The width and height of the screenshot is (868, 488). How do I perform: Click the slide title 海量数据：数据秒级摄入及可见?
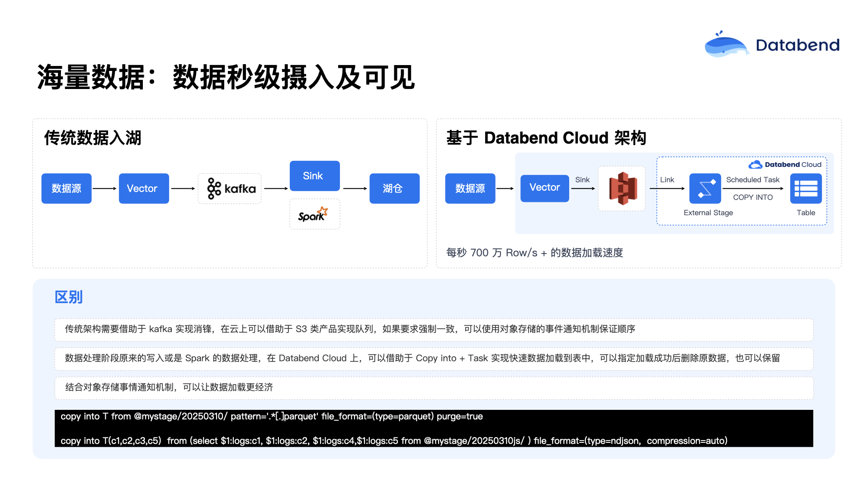click(x=226, y=77)
